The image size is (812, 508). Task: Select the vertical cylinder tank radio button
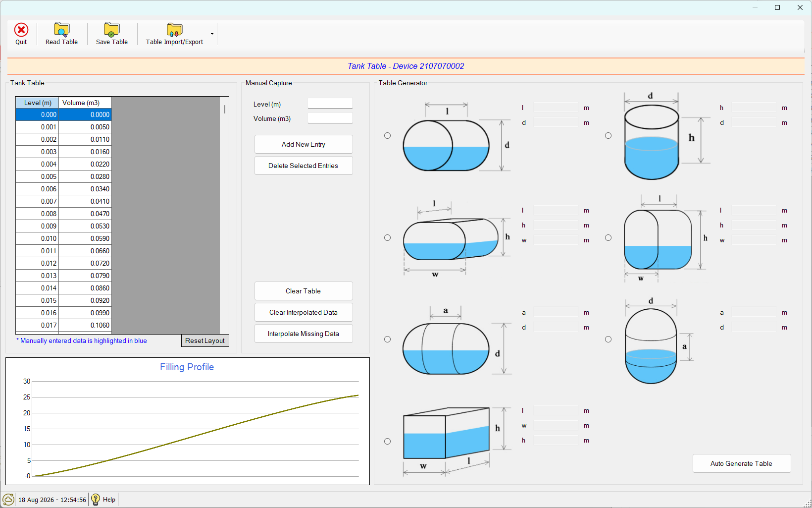609,135
